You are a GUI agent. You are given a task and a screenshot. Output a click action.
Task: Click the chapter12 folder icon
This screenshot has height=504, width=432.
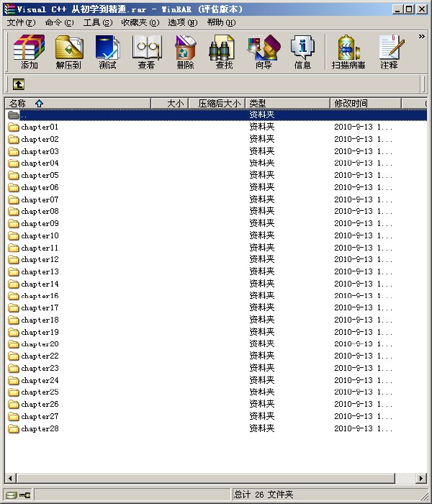pos(14,259)
